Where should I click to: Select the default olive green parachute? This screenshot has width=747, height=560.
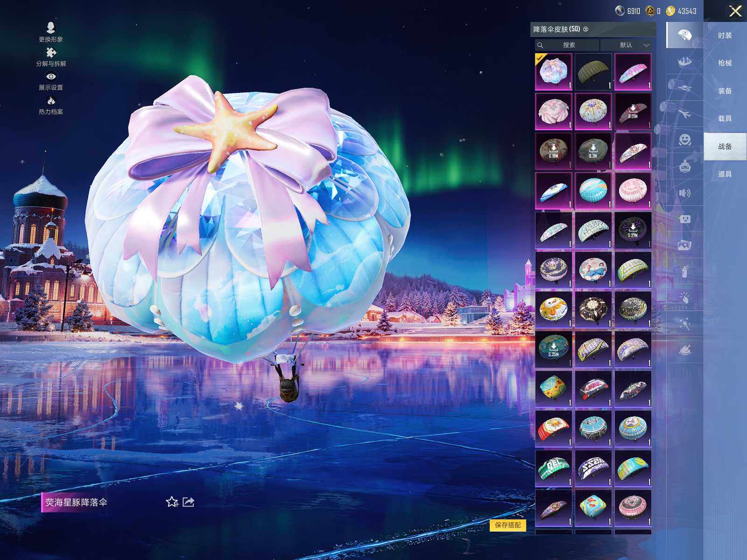(593, 72)
